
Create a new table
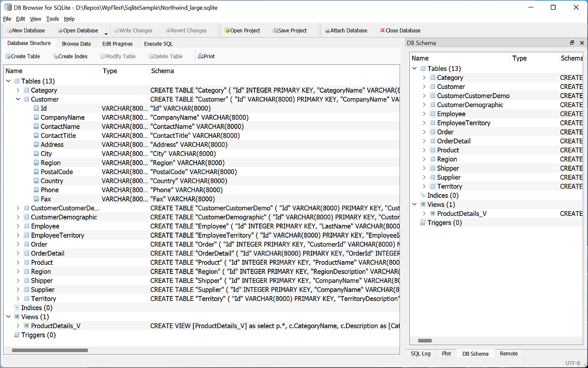pos(23,56)
